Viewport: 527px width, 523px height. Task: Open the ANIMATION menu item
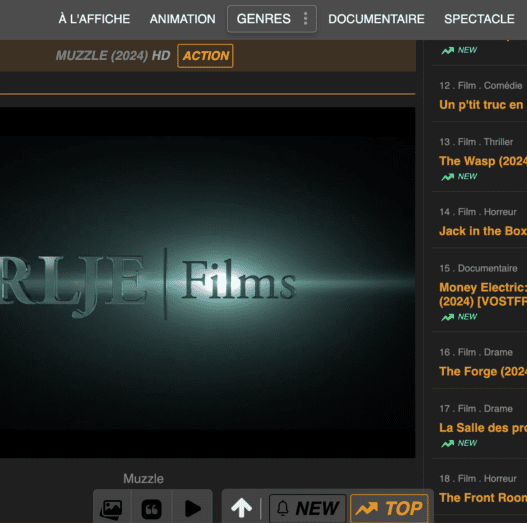click(x=183, y=19)
